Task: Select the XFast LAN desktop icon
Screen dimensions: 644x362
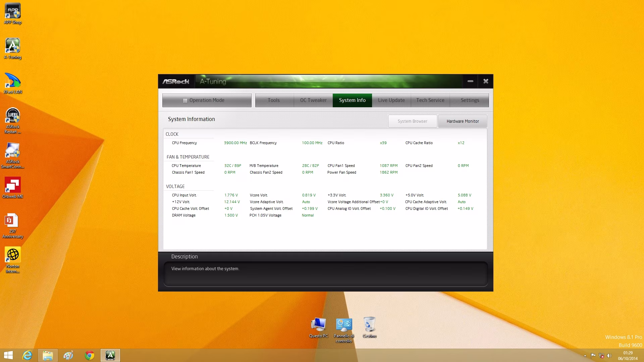Action: click(13, 83)
